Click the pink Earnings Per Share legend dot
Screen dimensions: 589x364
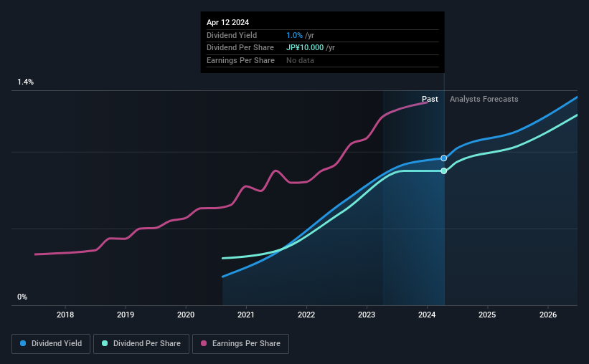[x=204, y=343]
